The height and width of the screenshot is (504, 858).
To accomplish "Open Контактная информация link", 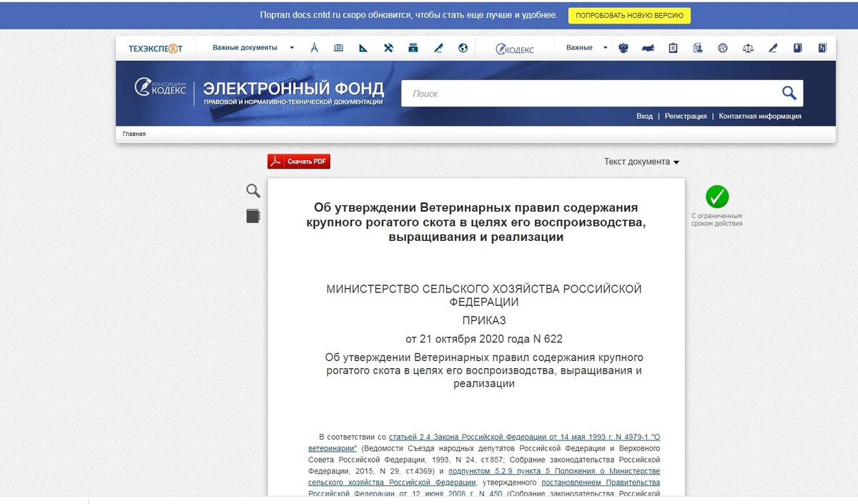I will tap(760, 116).
